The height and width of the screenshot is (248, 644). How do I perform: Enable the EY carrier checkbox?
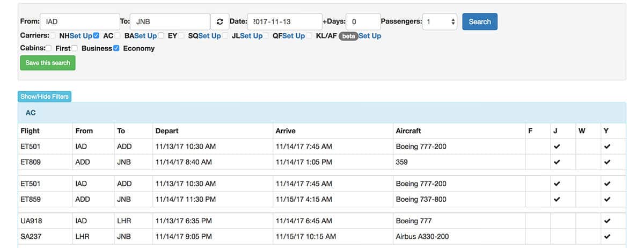pos(161,35)
